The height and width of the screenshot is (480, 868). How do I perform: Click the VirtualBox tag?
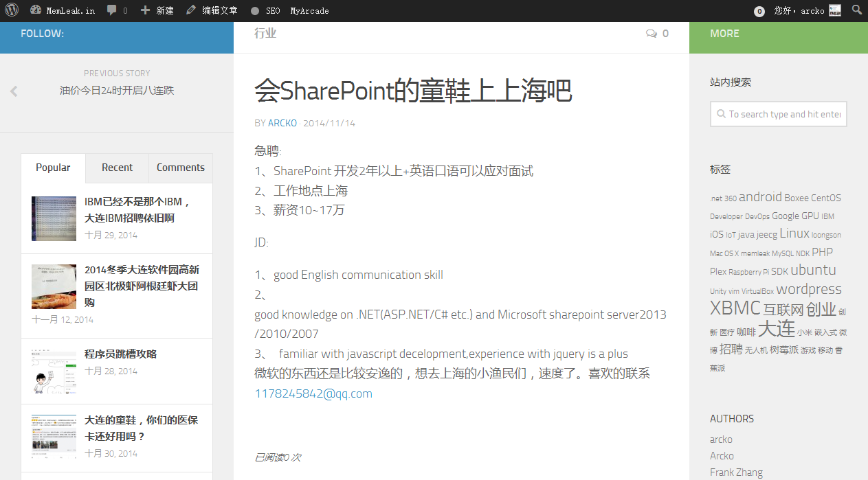tap(757, 291)
